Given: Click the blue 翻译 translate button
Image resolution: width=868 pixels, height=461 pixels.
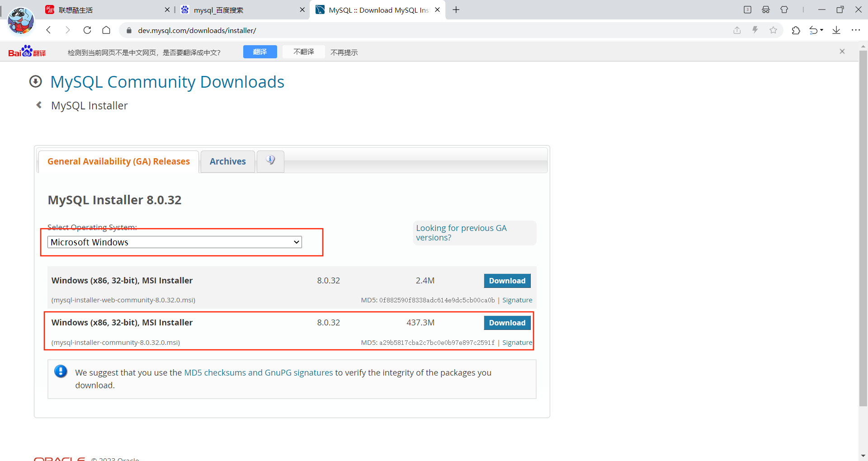Looking at the screenshot, I should pyautogui.click(x=260, y=52).
